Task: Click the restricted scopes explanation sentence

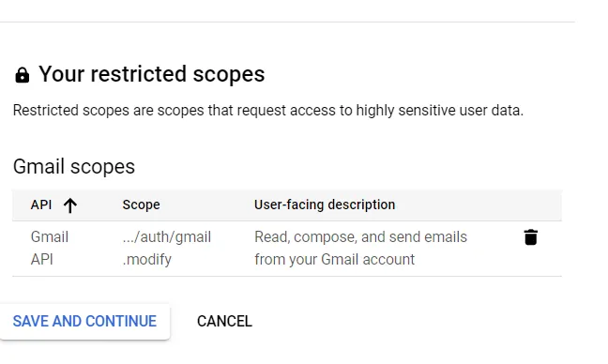Action: tap(268, 111)
